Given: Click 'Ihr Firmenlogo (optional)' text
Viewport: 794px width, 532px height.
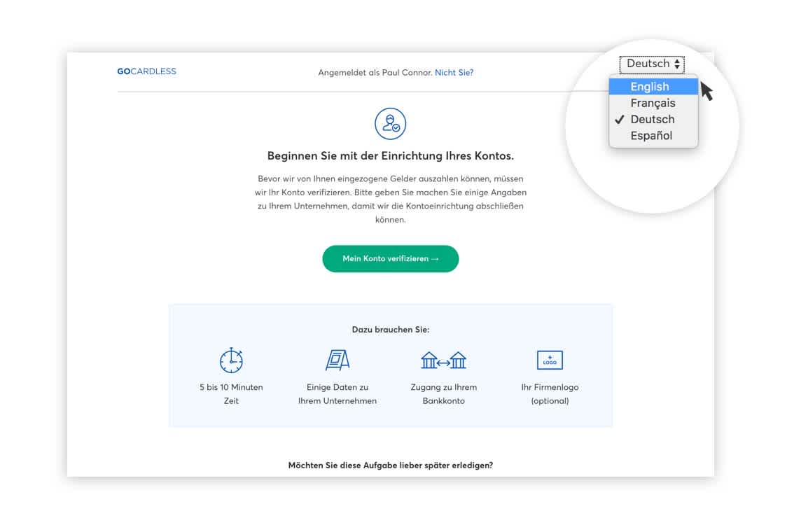Looking at the screenshot, I should [550, 394].
